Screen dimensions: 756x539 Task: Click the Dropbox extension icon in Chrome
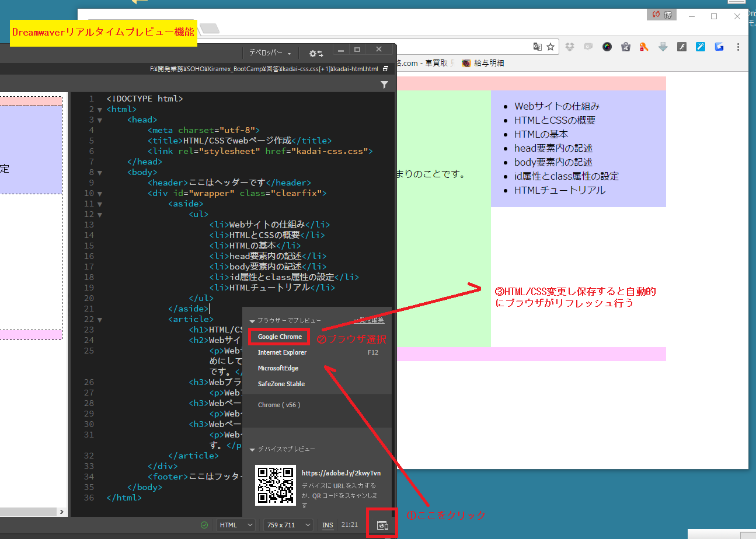click(x=570, y=47)
